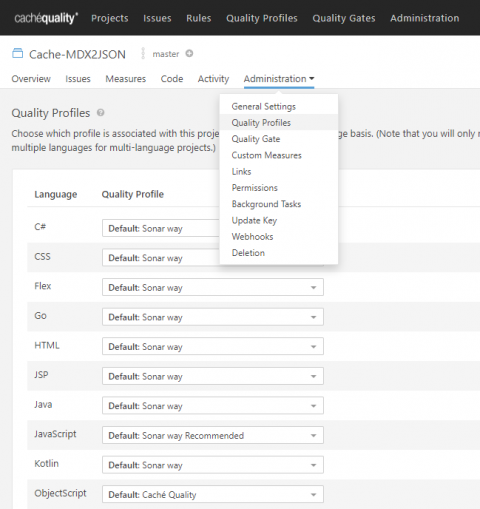Viewport: 480px width, 509px height.
Task: Click the Kotlin language label
Action: tap(46, 463)
